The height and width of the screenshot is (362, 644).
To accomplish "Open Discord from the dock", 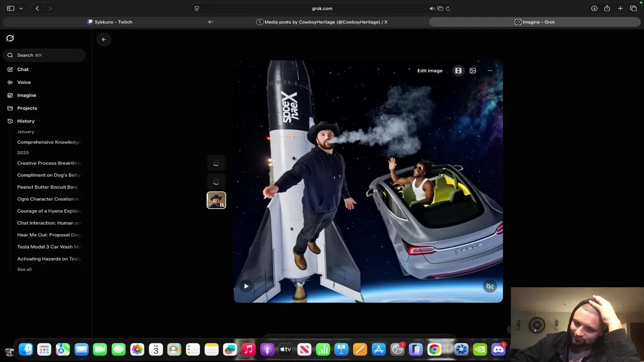I will [x=499, y=349].
